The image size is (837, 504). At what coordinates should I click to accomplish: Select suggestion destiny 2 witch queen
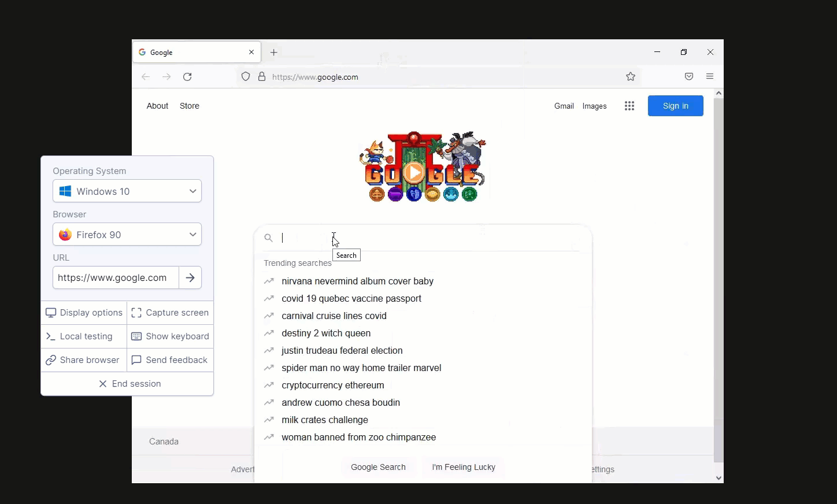[326, 333]
